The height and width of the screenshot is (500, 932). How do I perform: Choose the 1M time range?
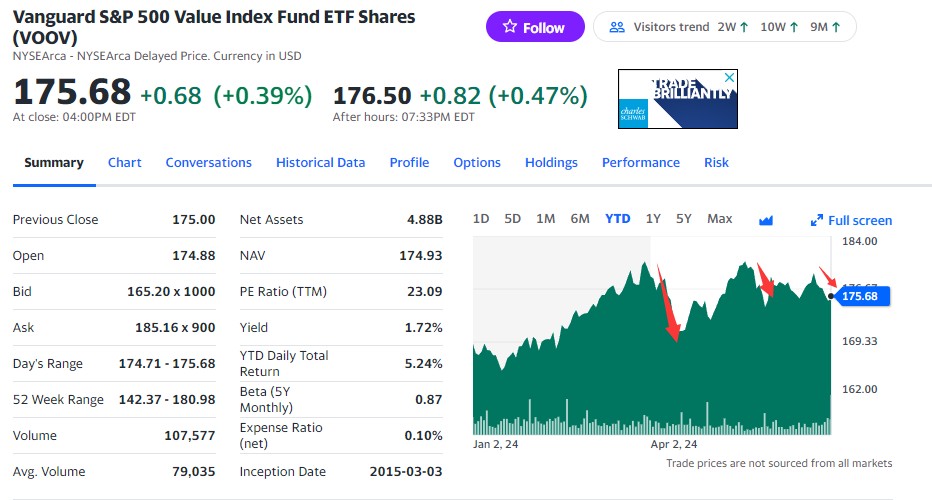point(546,219)
